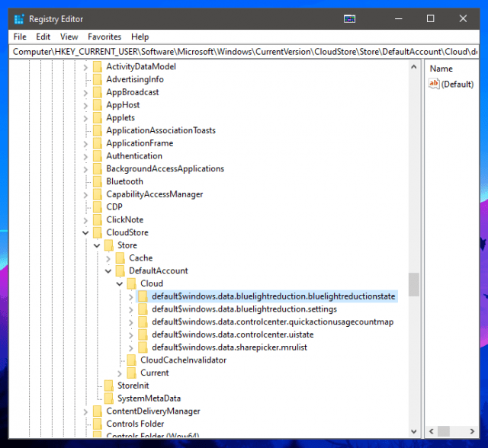
Task: Expand the sharepicker.mrulist key
Action: (131, 347)
